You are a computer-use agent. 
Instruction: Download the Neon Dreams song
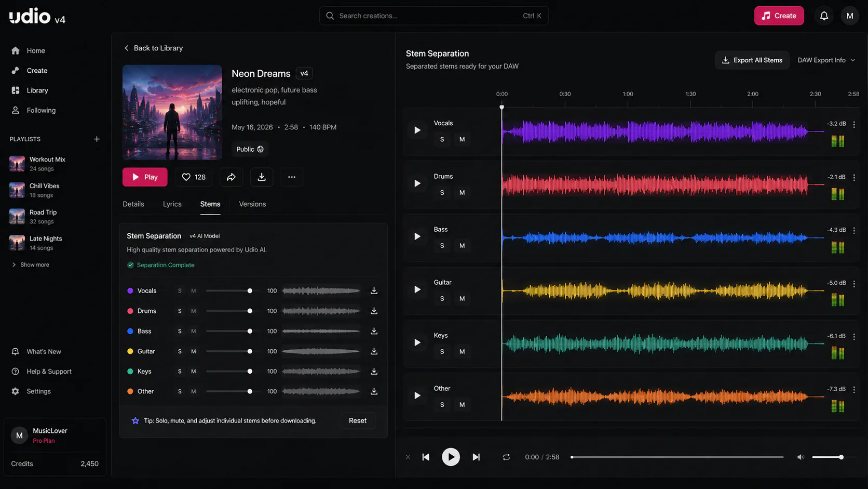click(x=262, y=177)
